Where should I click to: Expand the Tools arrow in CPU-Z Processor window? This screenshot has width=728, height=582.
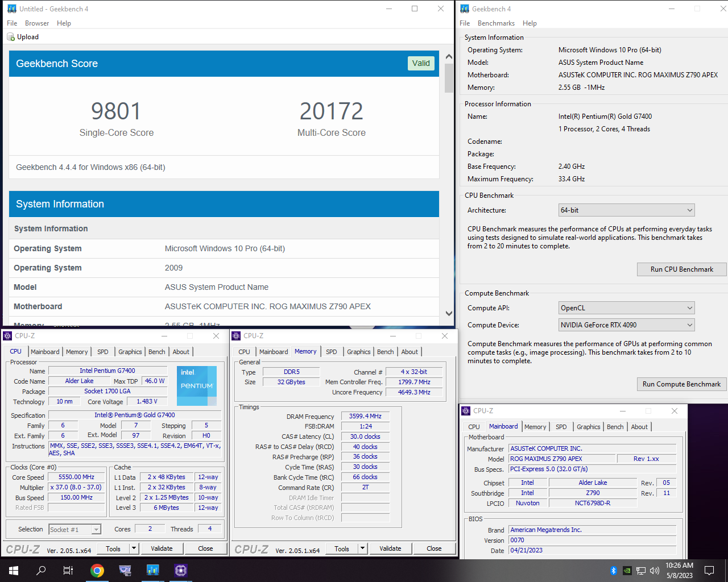134,549
